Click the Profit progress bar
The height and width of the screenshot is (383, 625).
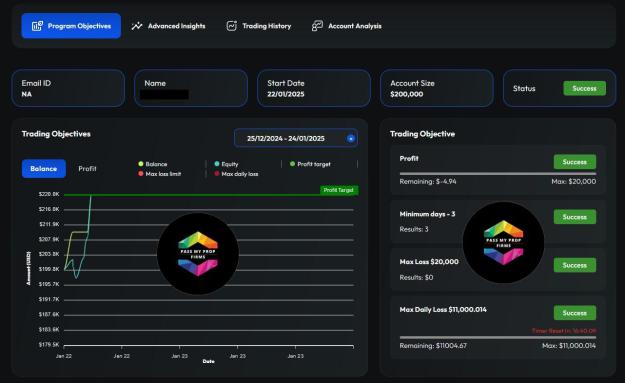coord(498,174)
